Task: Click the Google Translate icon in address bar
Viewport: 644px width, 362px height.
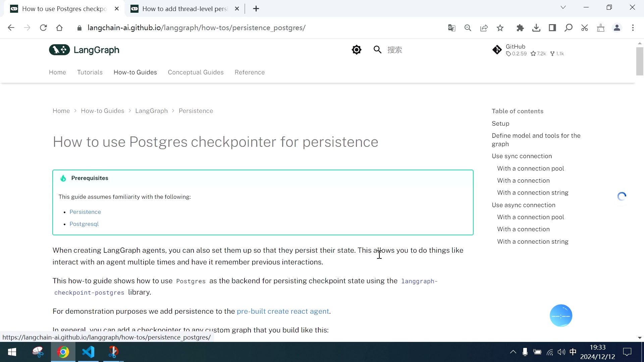Action: [x=451, y=28]
